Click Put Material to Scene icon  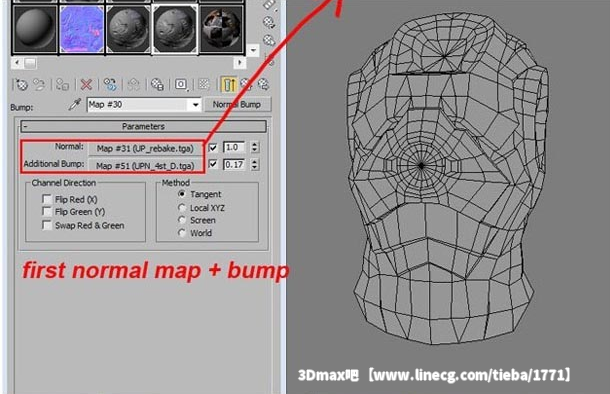[x=39, y=84]
